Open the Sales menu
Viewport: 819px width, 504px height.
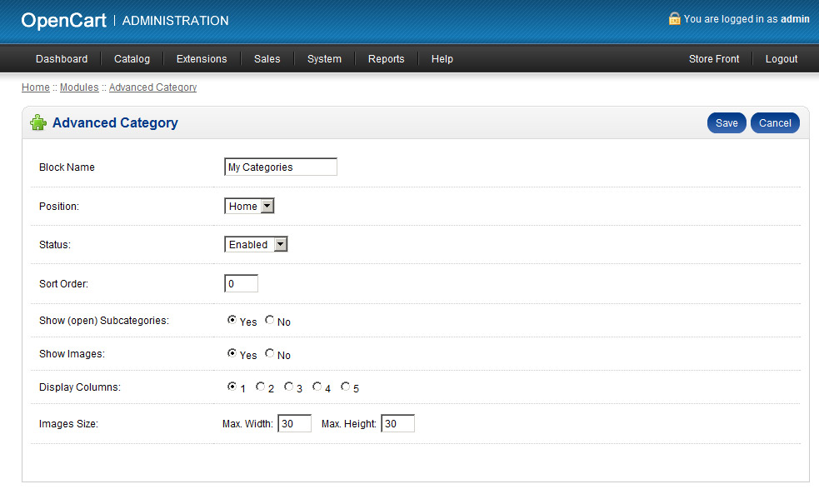[267, 59]
